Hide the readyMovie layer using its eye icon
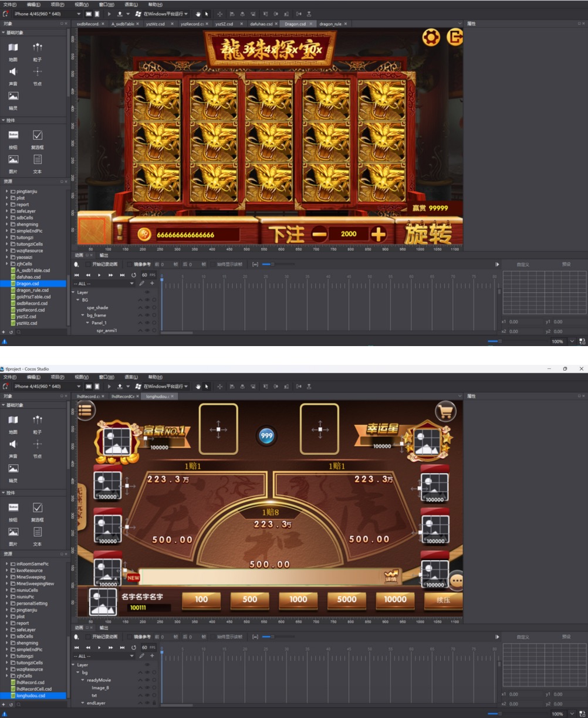Screen dimensions: 588x718 pos(147,680)
